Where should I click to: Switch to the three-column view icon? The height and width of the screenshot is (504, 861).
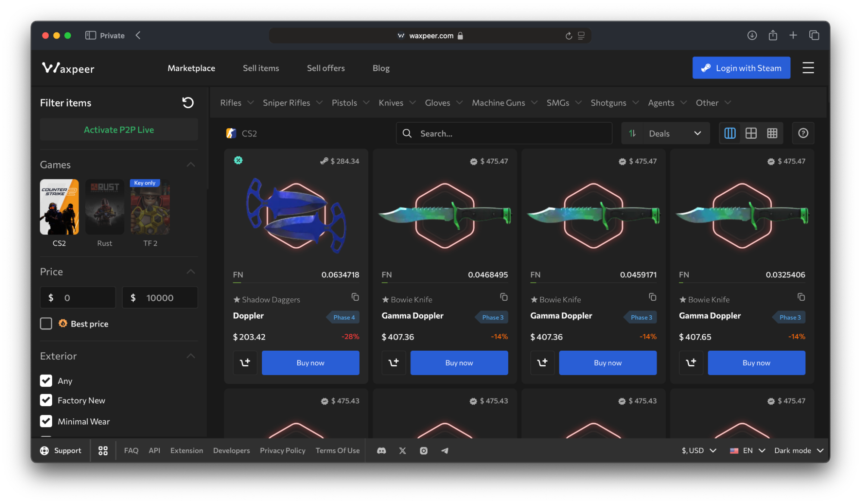coord(730,133)
